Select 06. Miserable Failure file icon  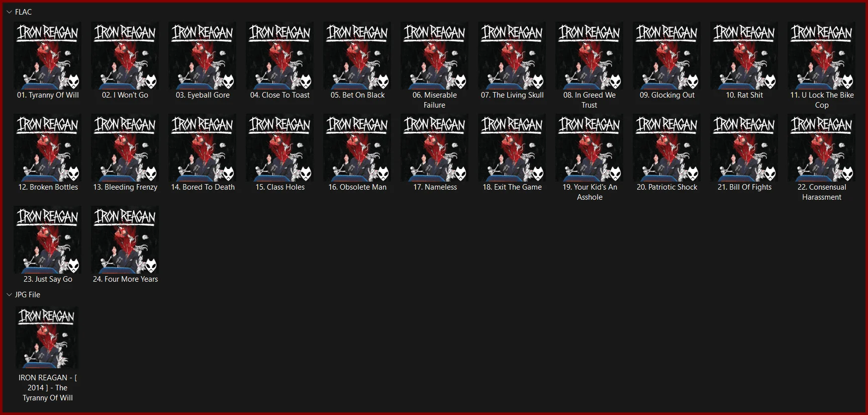point(435,56)
